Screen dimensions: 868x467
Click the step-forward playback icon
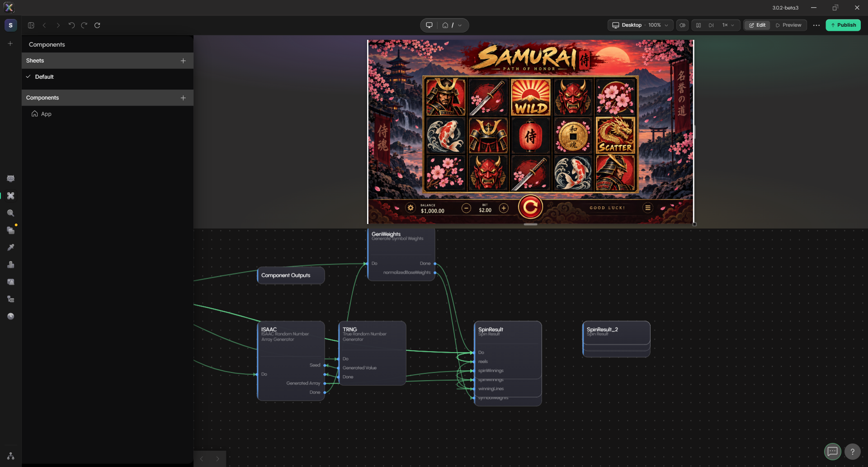[711, 25]
